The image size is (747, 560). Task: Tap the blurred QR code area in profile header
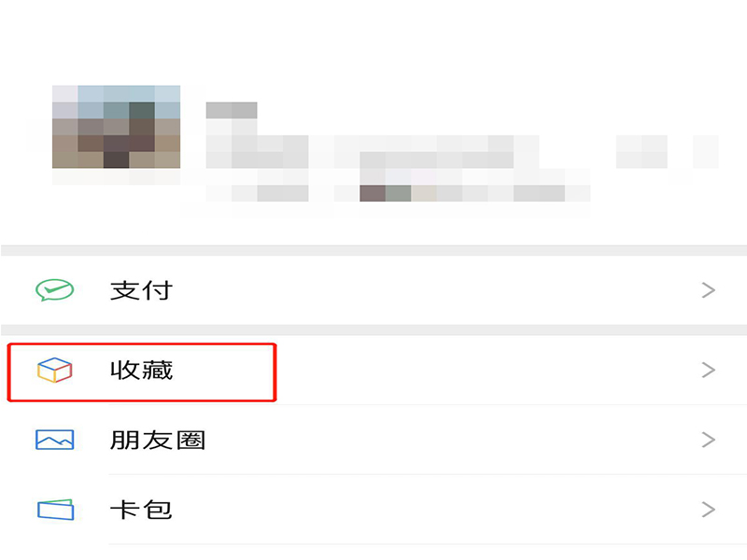pyautogui.click(x=641, y=151)
